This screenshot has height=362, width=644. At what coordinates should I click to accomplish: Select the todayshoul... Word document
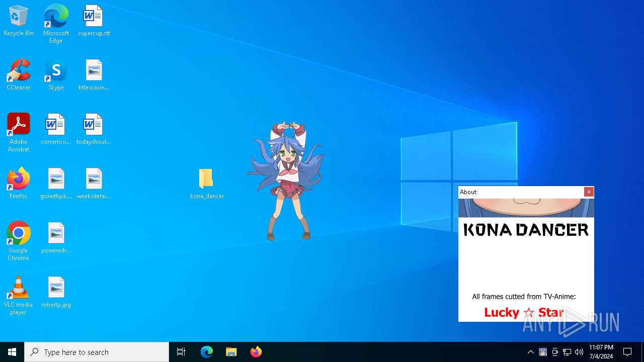94,129
